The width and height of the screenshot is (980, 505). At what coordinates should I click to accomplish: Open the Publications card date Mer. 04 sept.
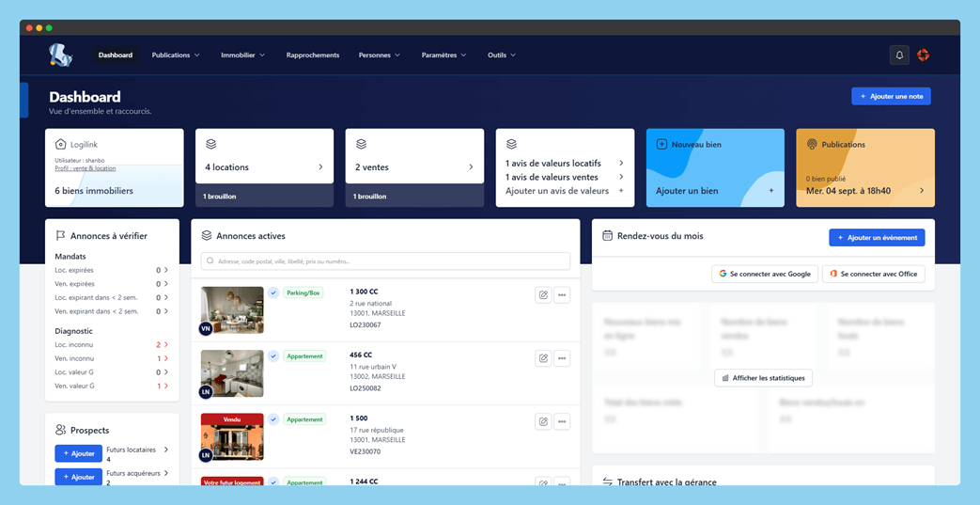click(848, 191)
